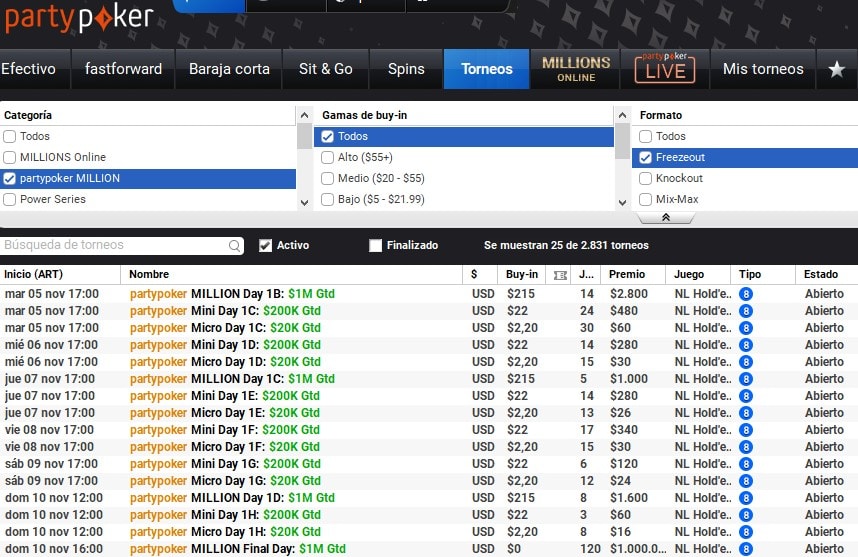Sort by Nombre column header
This screenshot has width=858, height=557.
click(292, 275)
